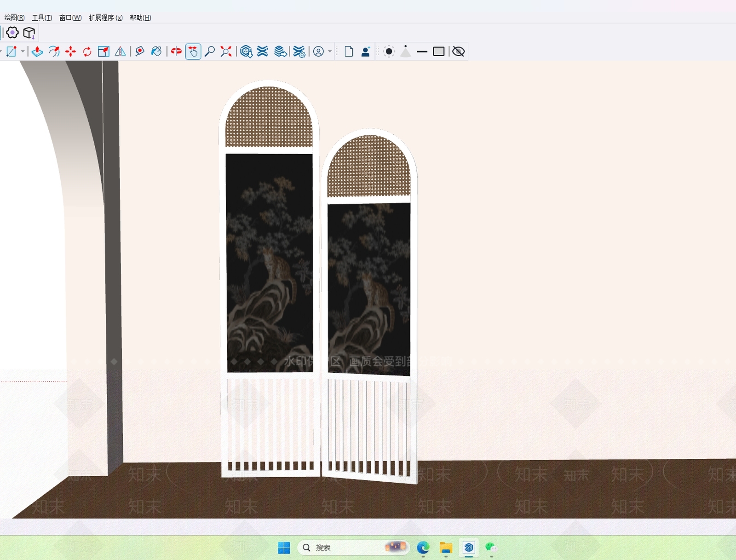Open Microsoft Edge from the taskbar
Image resolution: width=736 pixels, height=560 pixels.
[423, 548]
